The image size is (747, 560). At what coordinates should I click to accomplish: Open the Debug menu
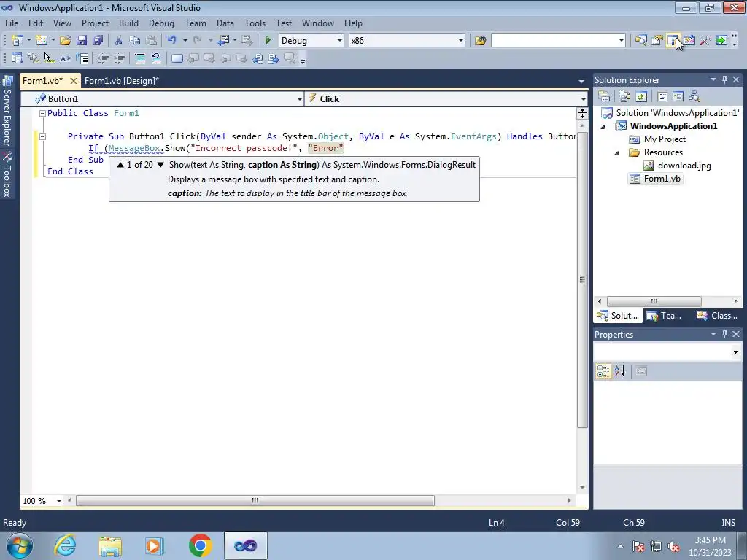pos(161,23)
